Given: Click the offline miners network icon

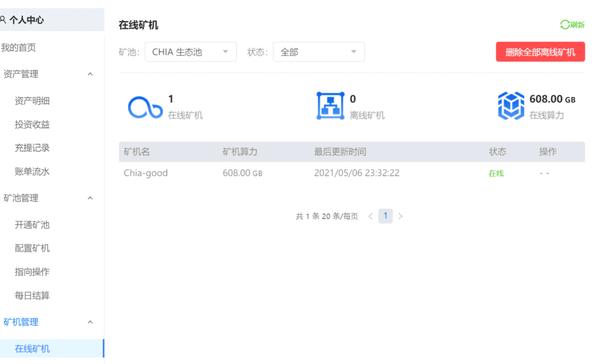Looking at the screenshot, I should pyautogui.click(x=330, y=106).
